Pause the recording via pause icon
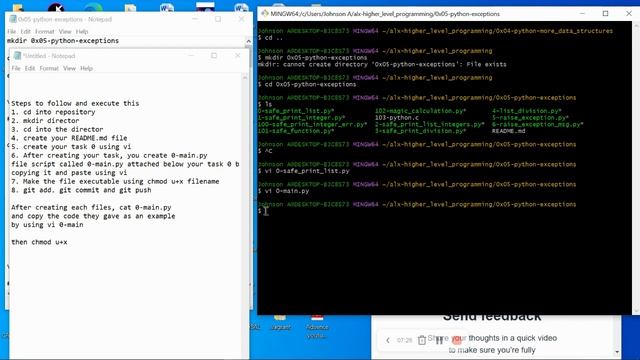The image size is (640, 360). (x=439, y=340)
